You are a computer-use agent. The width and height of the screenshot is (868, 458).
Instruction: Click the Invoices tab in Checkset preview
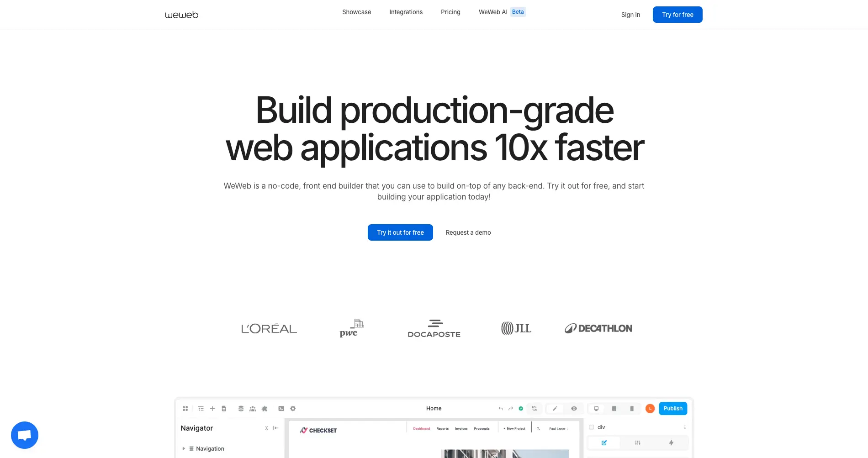(x=461, y=429)
